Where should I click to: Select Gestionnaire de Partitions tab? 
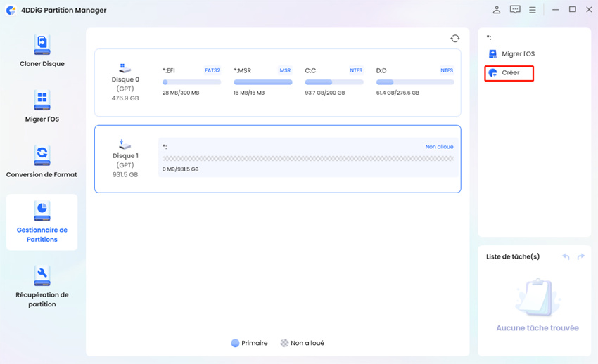42,221
